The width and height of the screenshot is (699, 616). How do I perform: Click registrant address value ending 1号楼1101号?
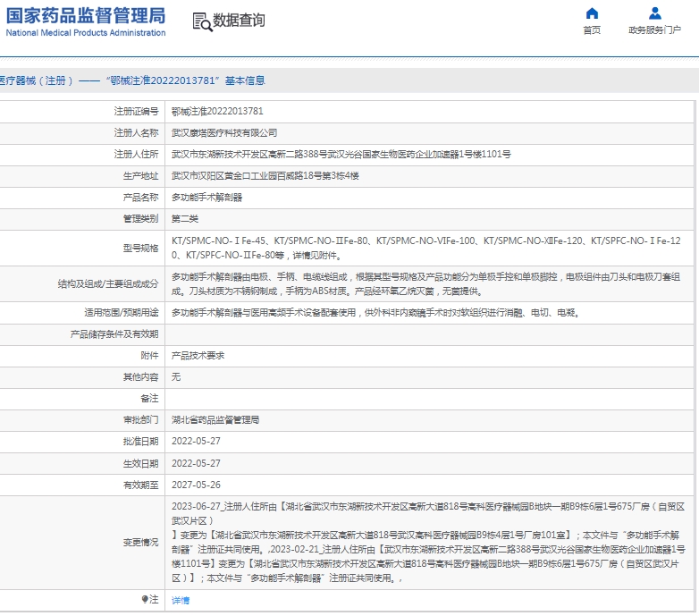pyautogui.click(x=341, y=154)
